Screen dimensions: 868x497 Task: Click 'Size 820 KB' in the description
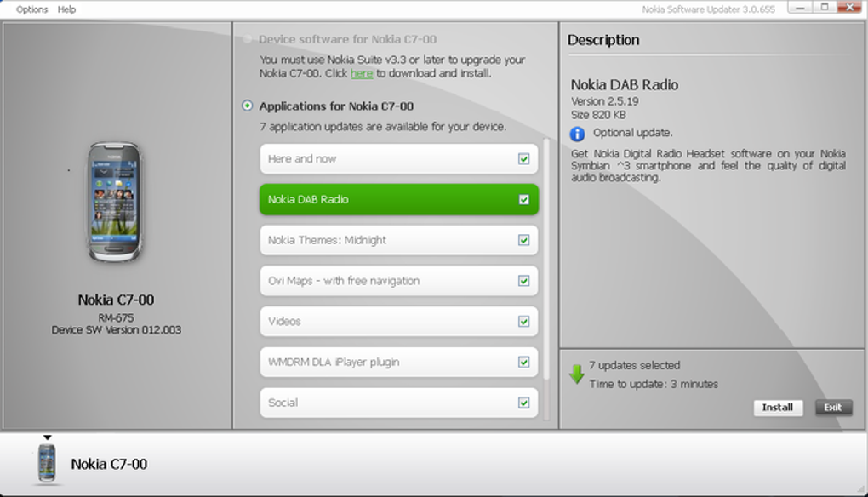pyautogui.click(x=598, y=115)
